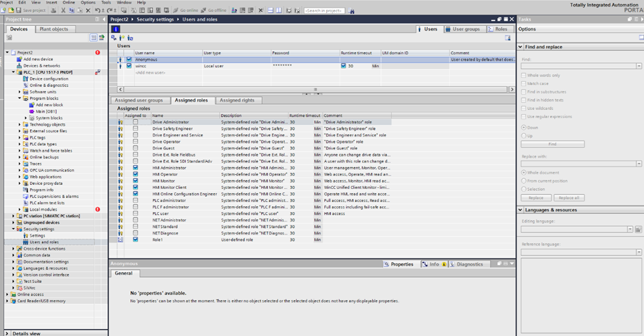Switch to the User groups tab
The height and width of the screenshot is (336, 644).
pos(462,29)
